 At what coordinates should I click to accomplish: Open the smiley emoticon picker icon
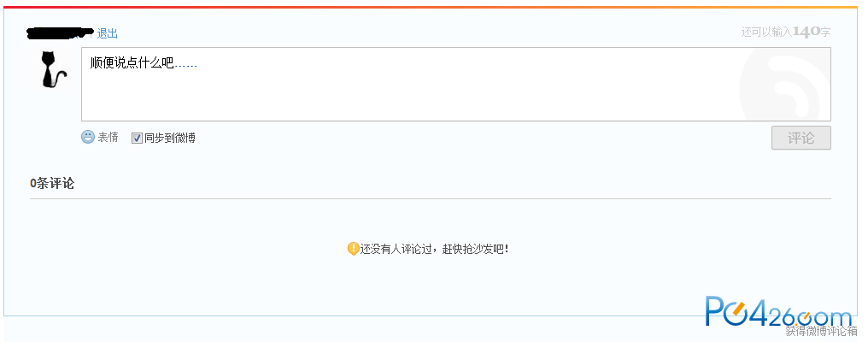88,137
